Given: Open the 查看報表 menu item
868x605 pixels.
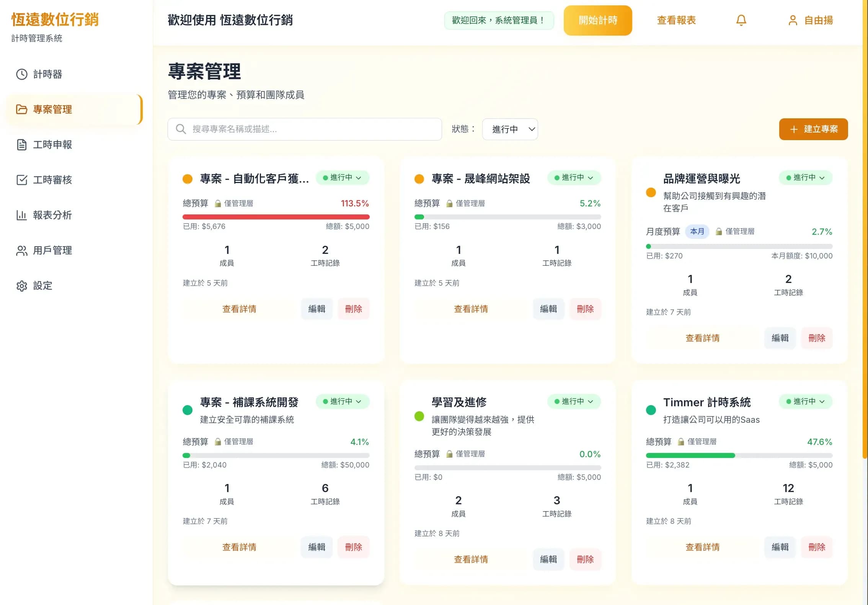Looking at the screenshot, I should point(676,20).
